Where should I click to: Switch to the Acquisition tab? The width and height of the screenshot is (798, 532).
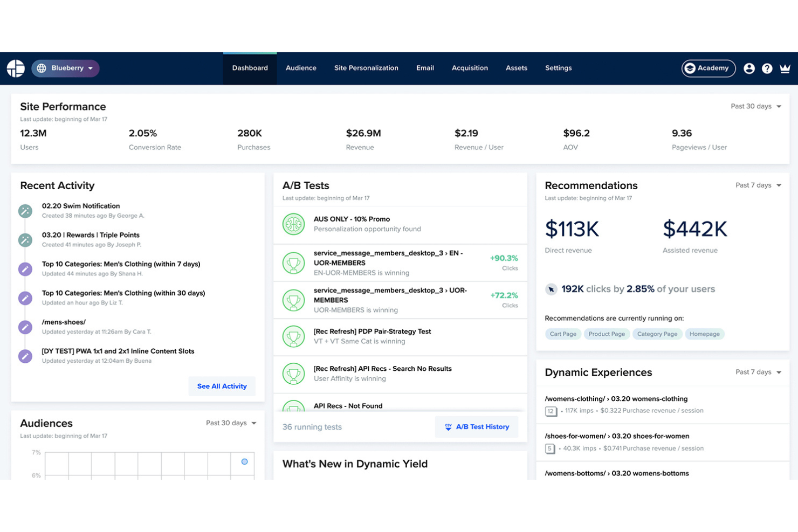(x=470, y=68)
